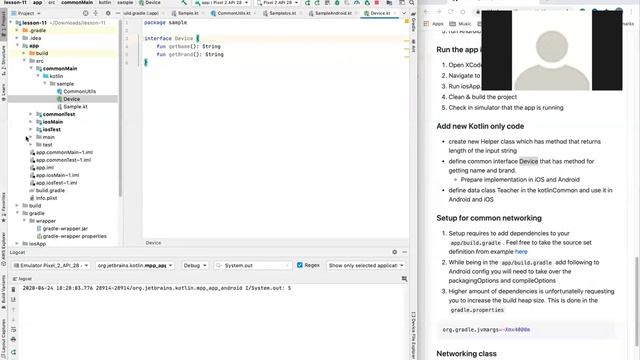
Task: Select app.commonMain-1.iml in project tree
Action: pos(61,152)
